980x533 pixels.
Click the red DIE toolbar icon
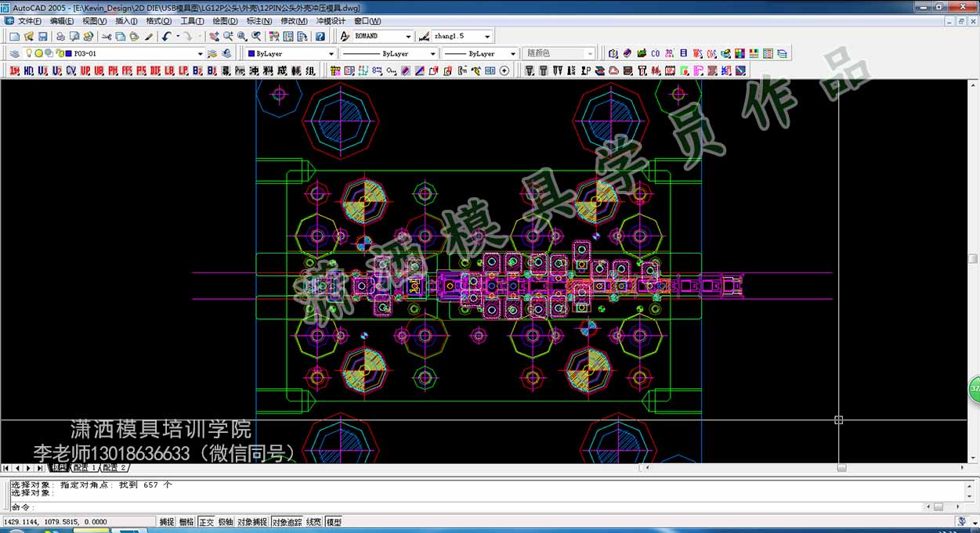pos(155,71)
